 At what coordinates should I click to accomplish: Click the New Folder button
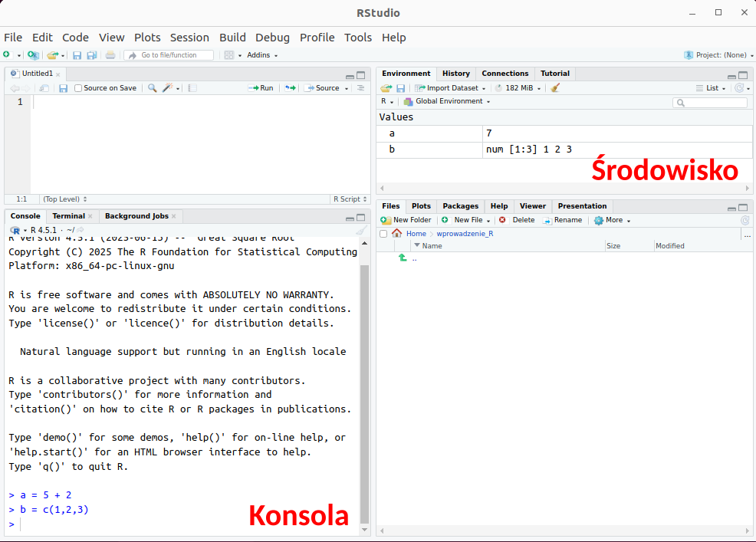point(406,220)
